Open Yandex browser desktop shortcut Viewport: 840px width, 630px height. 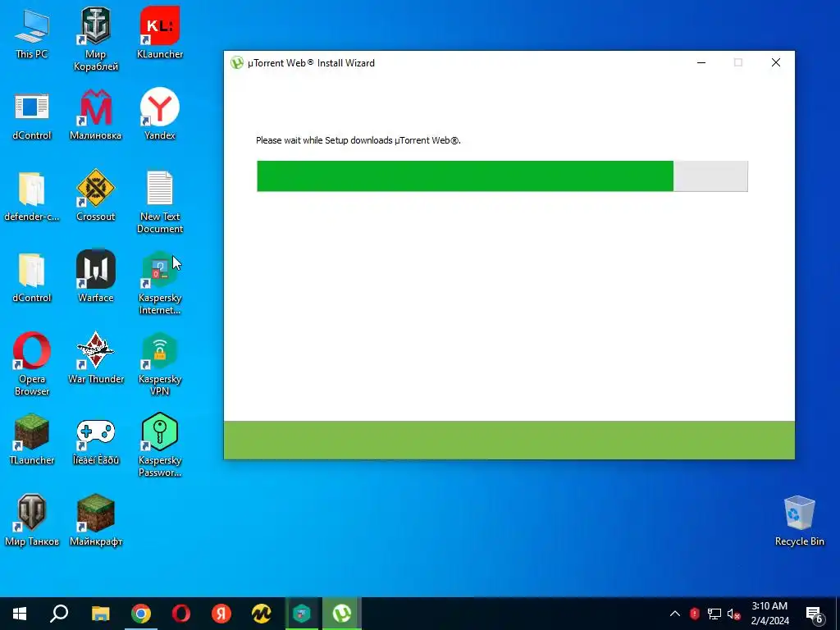click(160, 113)
